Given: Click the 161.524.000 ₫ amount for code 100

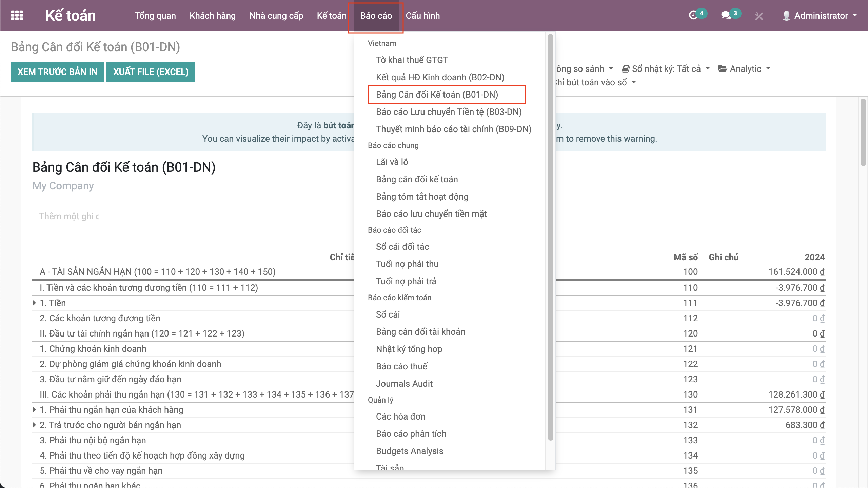Looking at the screenshot, I should tap(796, 272).
